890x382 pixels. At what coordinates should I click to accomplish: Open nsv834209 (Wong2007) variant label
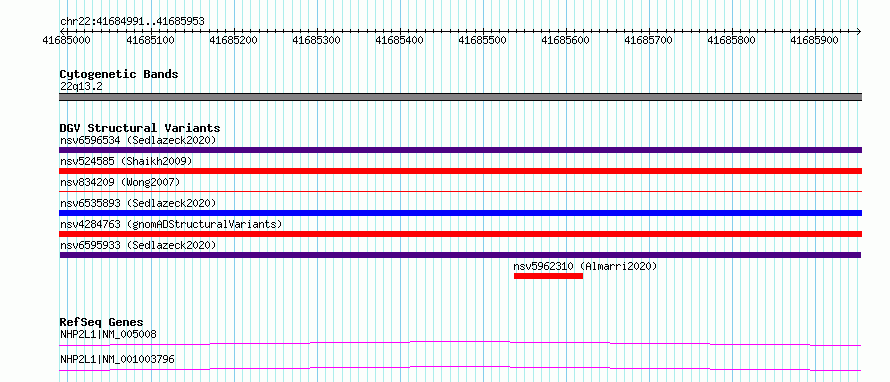[120, 182]
